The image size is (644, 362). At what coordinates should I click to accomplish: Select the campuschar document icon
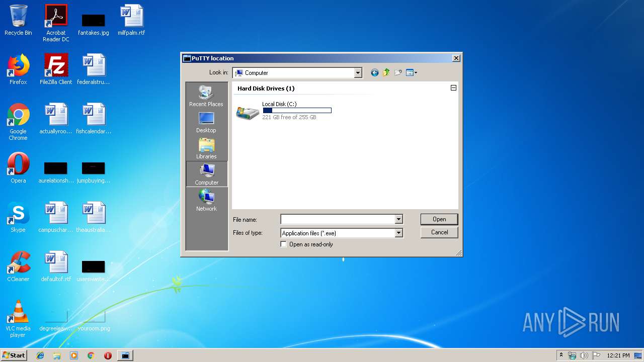56,217
